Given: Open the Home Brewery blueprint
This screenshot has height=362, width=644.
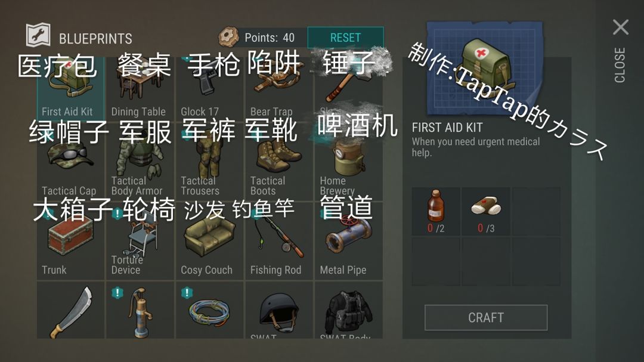Looking at the screenshot, I should 349,162.
